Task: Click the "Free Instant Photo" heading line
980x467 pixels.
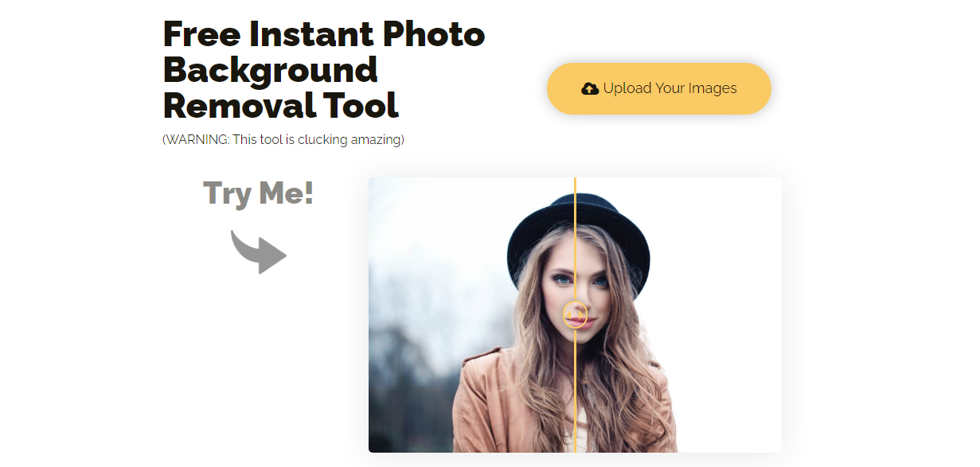Action: pyautogui.click(x=324, y=34)
